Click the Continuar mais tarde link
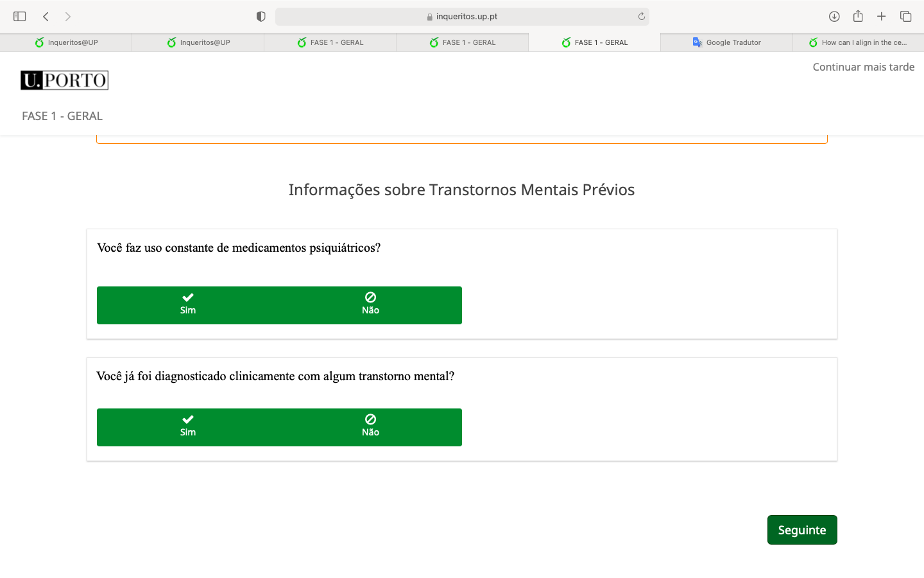The height and width of the screenshot is (578, 924). point(863,67)
